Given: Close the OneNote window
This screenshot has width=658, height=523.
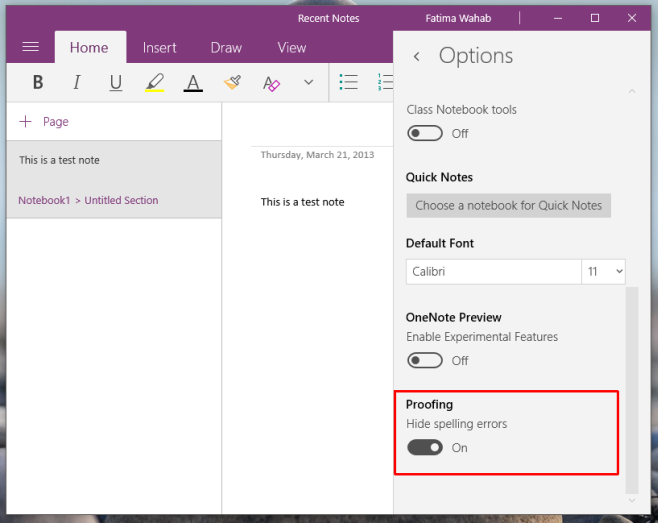Looking at the screenshot, I should point(632,18).
